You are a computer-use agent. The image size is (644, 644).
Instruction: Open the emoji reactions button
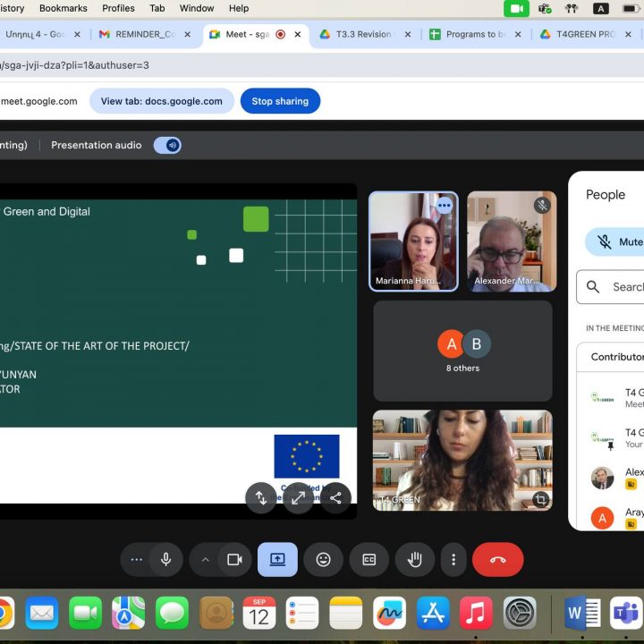(x=323, y=560)
